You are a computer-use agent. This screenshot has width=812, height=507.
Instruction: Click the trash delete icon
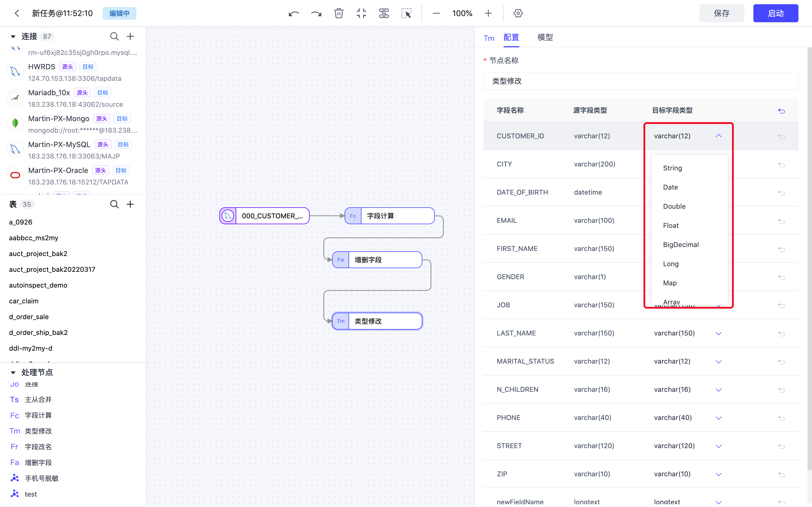[339, 14]
